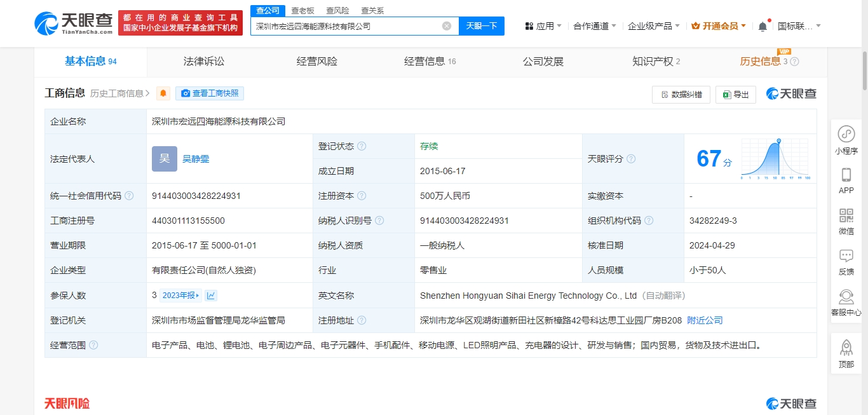Contact 客服中心 via the sidebar icon
The image size is (868, 415).
pyautogui.click(x=846, y=303)
